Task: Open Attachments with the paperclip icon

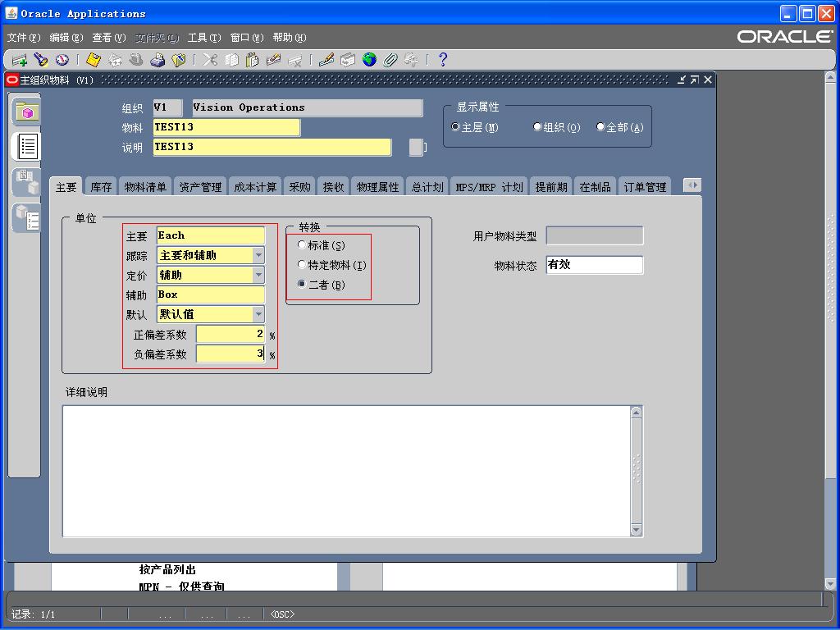Action: tap(390, 60)
